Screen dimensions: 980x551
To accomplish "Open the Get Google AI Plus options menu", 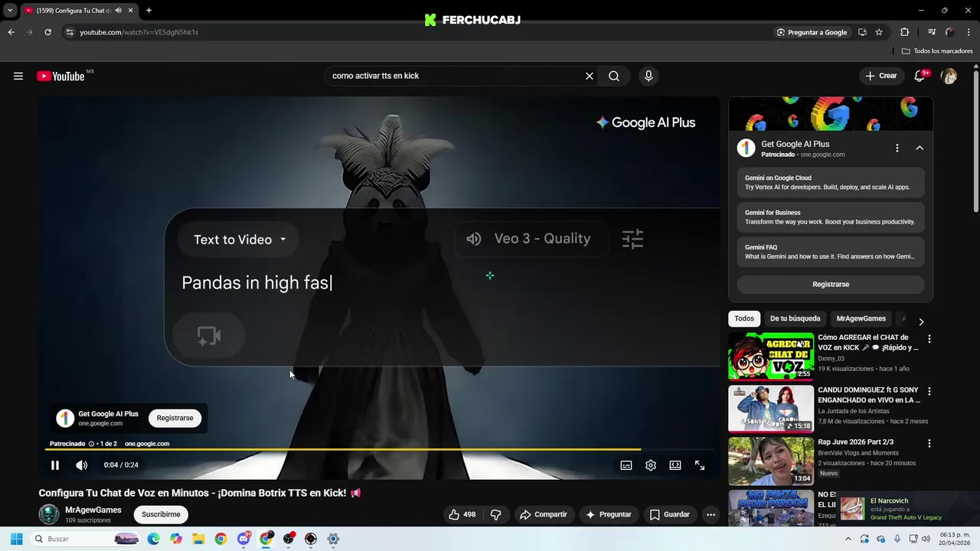I will pos(897,148).
